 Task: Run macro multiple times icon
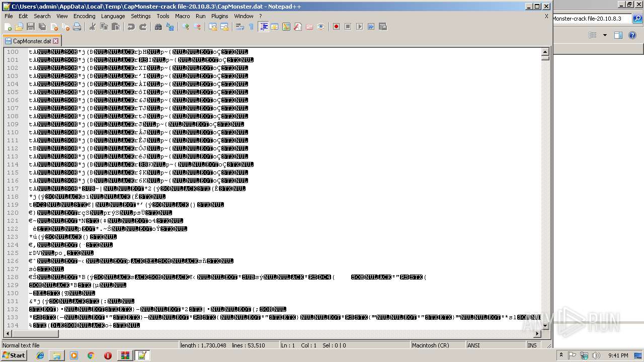[x=371, y=27]
